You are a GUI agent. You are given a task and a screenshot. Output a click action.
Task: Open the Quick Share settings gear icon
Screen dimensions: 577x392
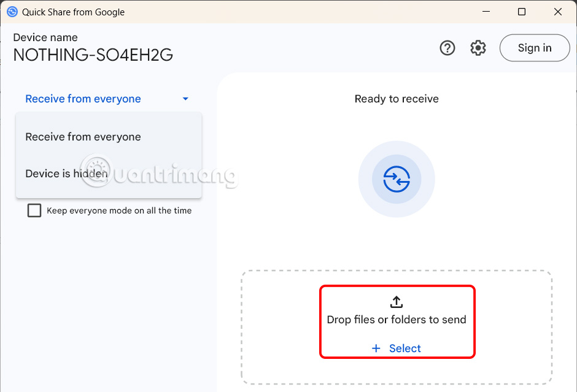coord(478,47)
